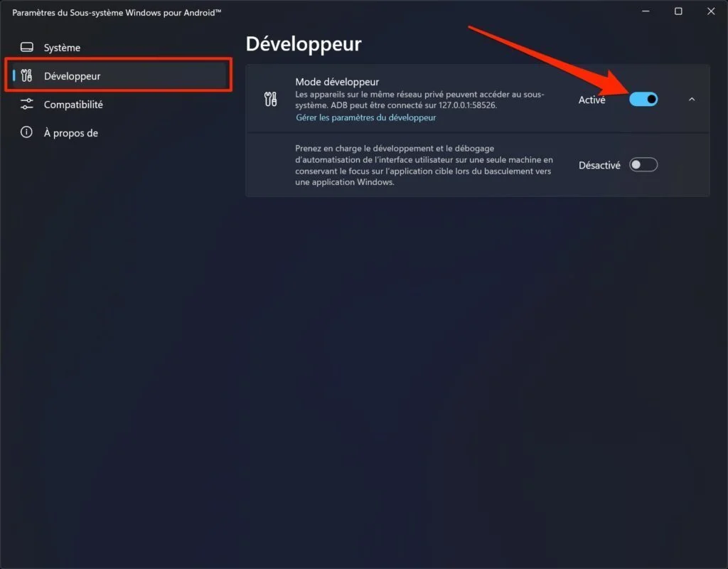Click the Activé status label

click(591, 100)
